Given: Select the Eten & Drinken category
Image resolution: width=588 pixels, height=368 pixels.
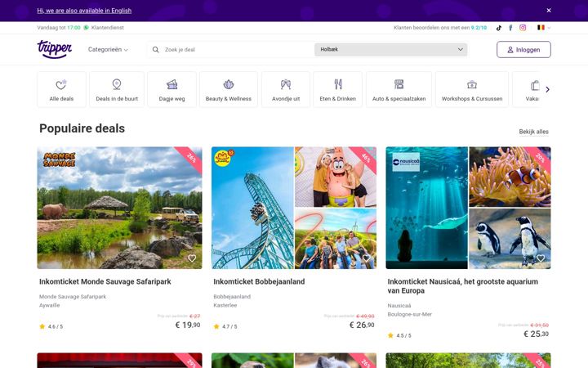Looking at the screenshot, I should (x=337, y=89).
